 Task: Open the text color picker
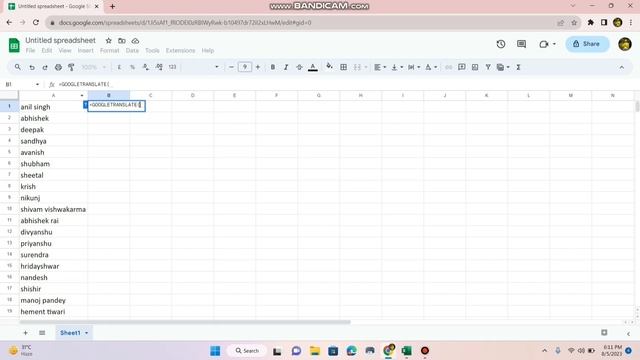(313, 67)
